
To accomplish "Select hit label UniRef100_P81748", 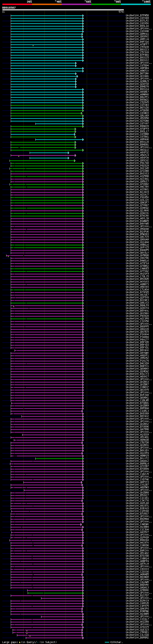I will tap(137, 163).
